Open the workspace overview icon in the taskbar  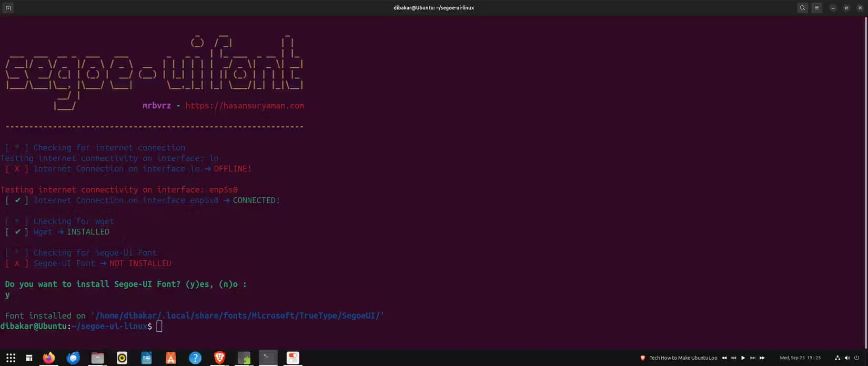(29, 358)
